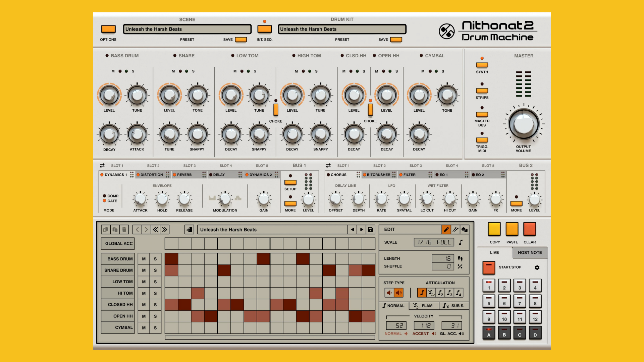
Task: Click the double right arrow icon
Action: point(165,230)
